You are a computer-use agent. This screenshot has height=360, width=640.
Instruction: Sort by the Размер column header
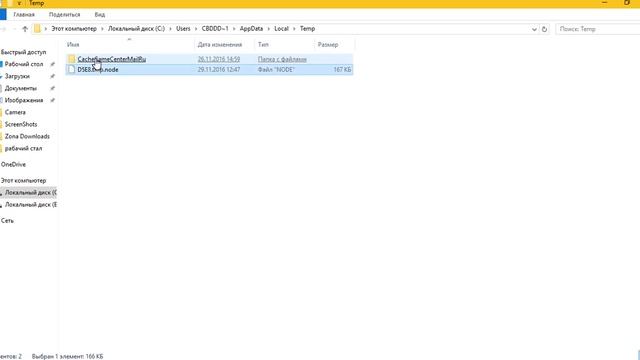328,44
